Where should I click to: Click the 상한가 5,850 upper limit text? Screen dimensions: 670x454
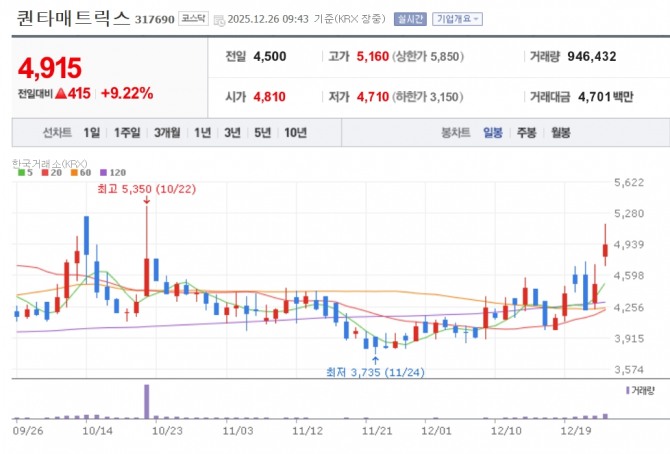(428, 56)
